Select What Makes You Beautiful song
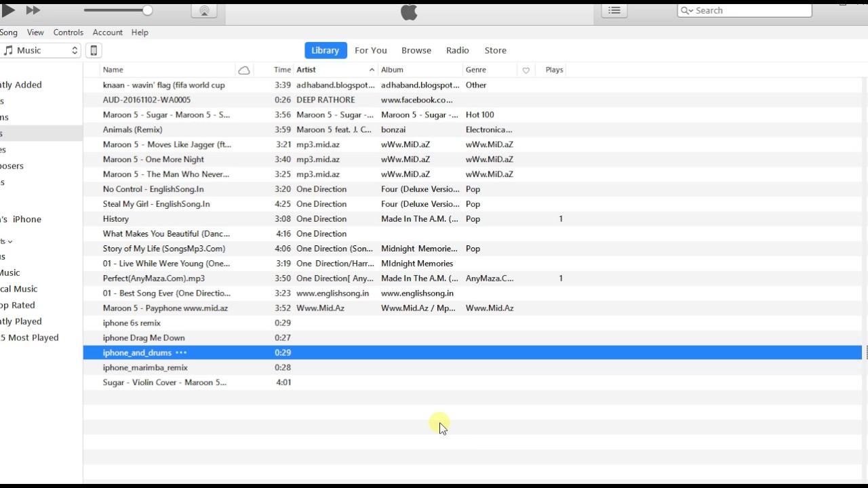Screen dimensions: 868x488 (166, 234)
